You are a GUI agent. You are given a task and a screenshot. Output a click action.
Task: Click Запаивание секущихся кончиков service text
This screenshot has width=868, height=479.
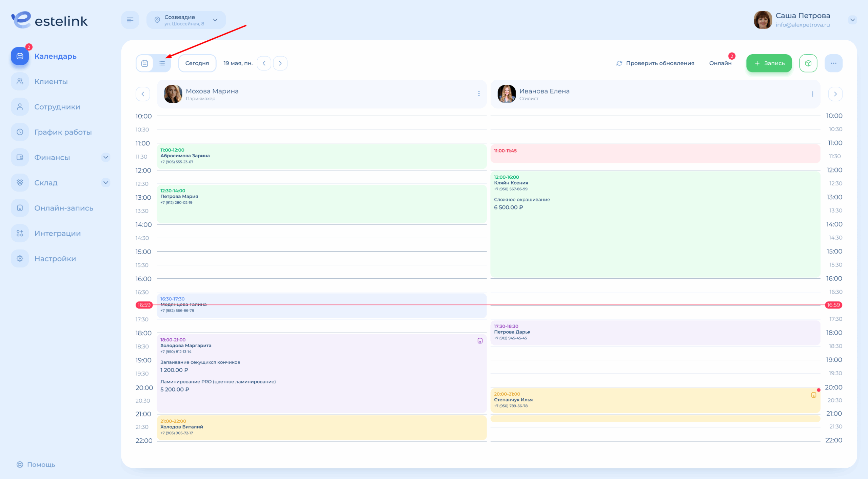click(x=200, y=362)
